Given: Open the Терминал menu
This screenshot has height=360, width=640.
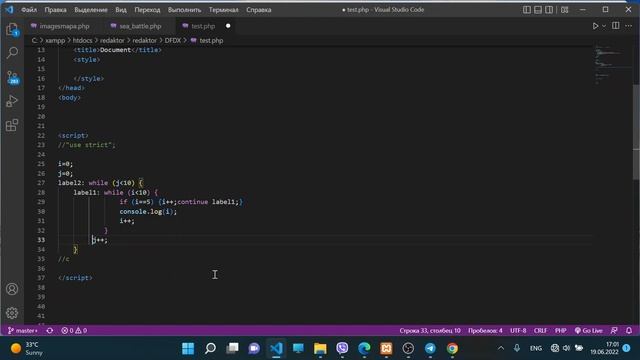Looking at the screenshot, I should [224, 9].
